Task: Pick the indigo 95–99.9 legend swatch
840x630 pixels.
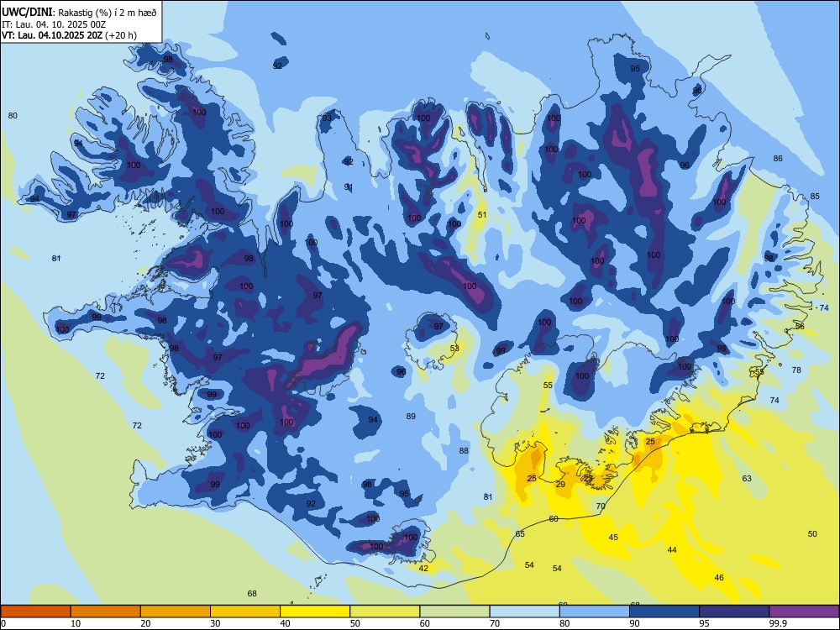Action: pyautogui.click(x=734, y=612)
